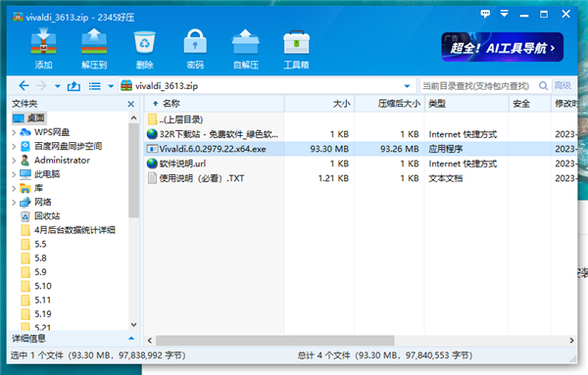Sort by the 类型 column header
Image resolution: width=588 pixels, height=375 pixels.
[x=466, y=104]
